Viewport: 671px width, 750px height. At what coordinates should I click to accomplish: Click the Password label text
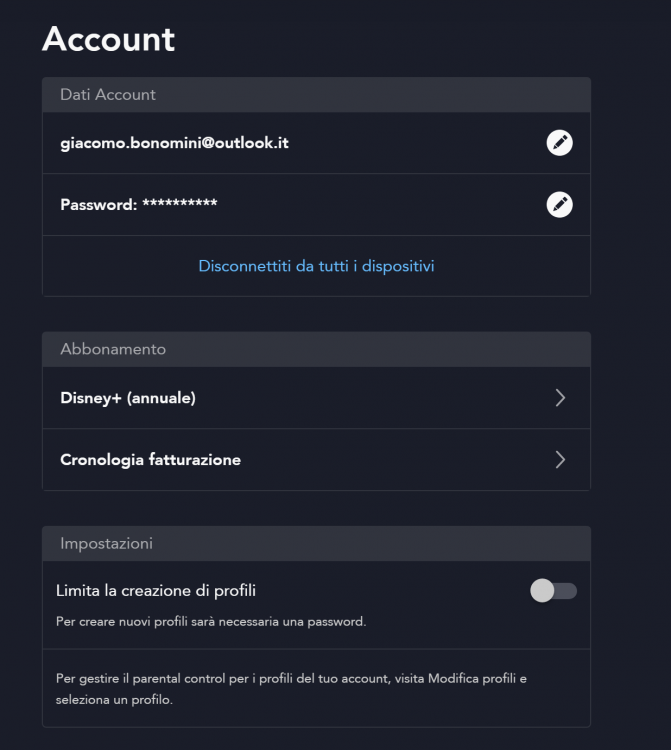coord(98,205)
